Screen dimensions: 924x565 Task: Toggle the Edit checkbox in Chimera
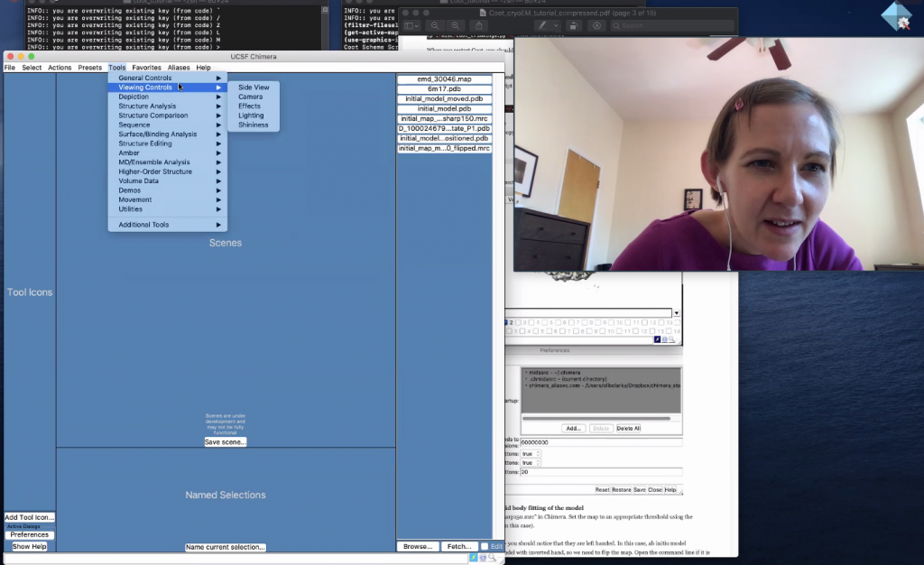pyautogui.click(x=485, y=546)
